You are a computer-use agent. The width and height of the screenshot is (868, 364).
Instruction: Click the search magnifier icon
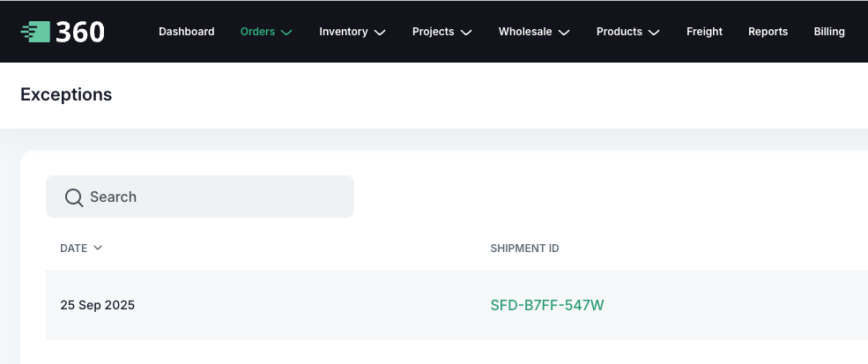pyautogui.click(x=74, y=197)
